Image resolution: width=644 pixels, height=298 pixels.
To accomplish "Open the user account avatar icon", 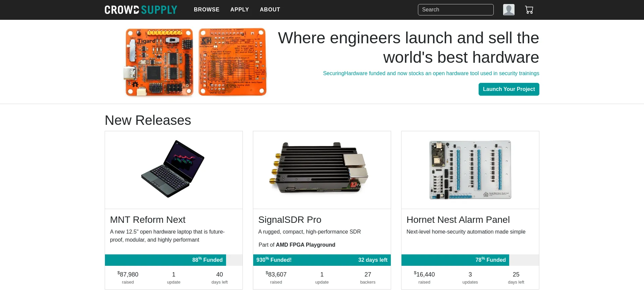I will tap(508, 10).
